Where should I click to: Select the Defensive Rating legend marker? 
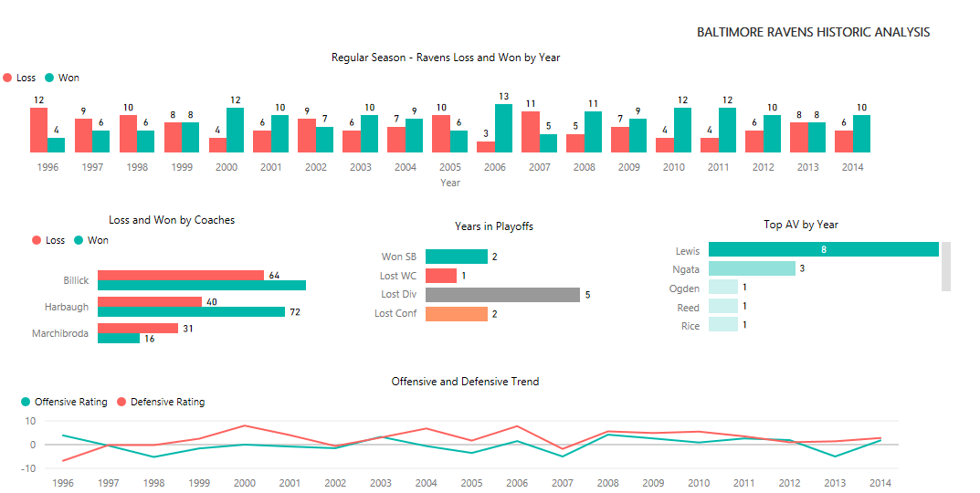click(x=121, y=402)
